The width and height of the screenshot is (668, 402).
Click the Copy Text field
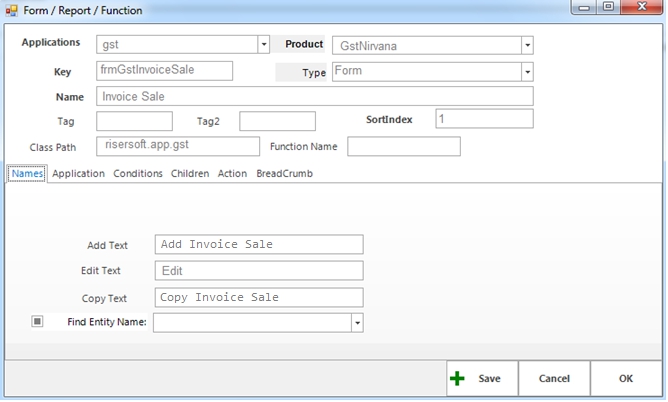pos(259,297)
